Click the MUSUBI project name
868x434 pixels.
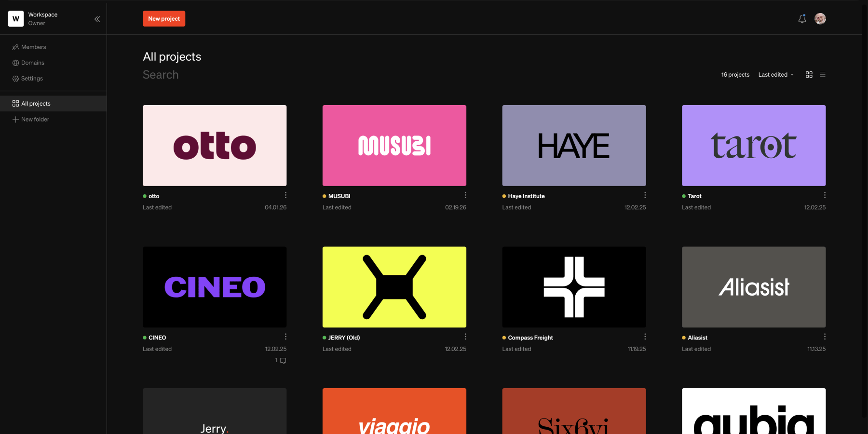(339, 196)
